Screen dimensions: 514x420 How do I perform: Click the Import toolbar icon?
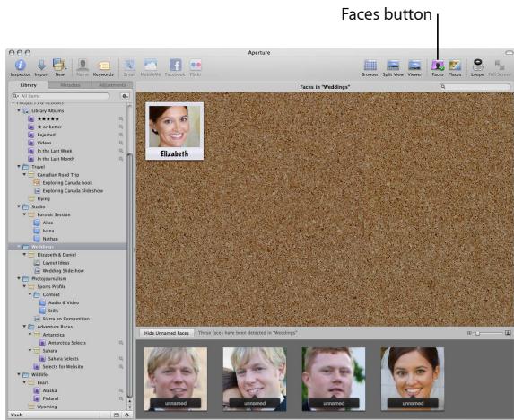[x=41, y=68]
